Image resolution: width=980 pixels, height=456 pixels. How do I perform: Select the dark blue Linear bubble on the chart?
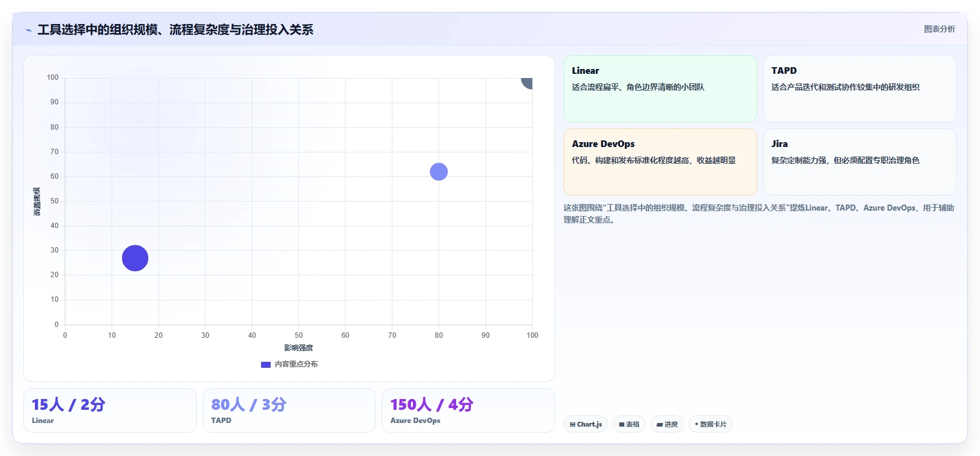click(135, 258)
